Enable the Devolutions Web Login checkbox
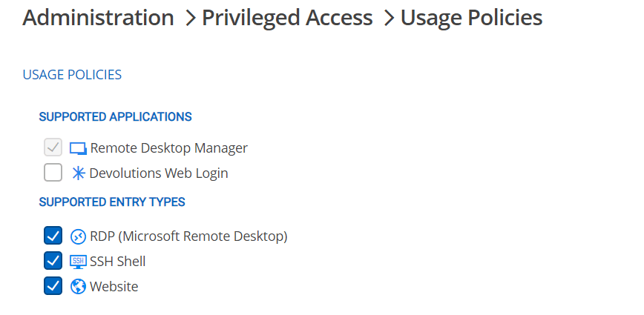 (x=53, y=173)
